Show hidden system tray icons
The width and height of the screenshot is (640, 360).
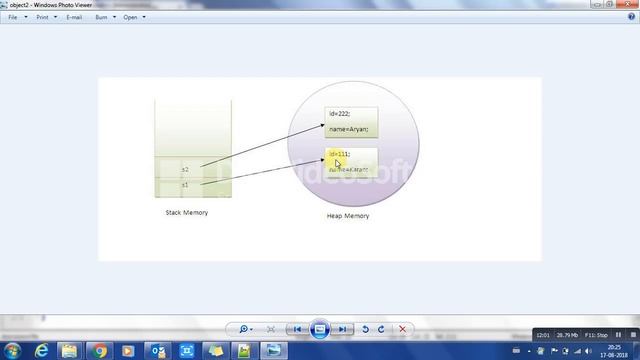click(x=529, y=351)
